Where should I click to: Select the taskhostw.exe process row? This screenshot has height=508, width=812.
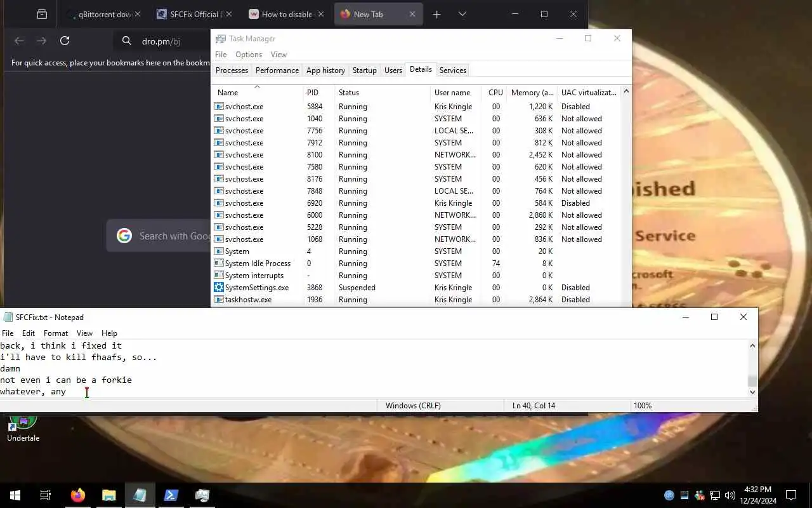416,300
